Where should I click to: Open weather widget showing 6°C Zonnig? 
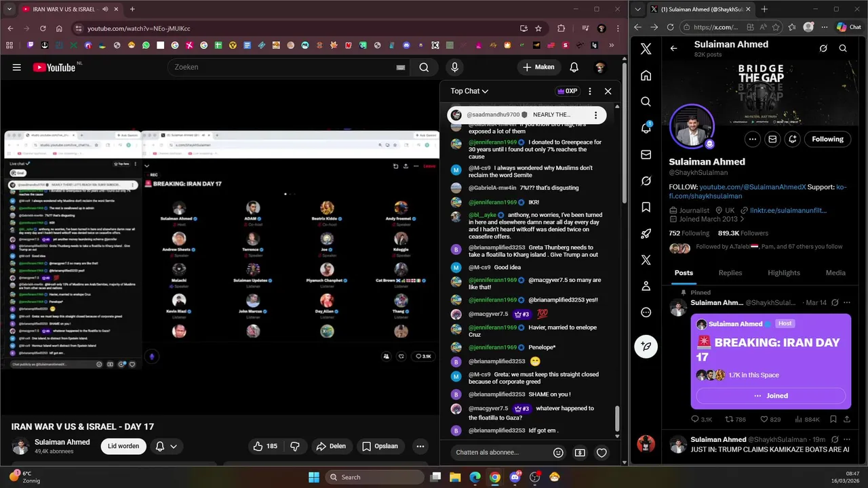24,477
